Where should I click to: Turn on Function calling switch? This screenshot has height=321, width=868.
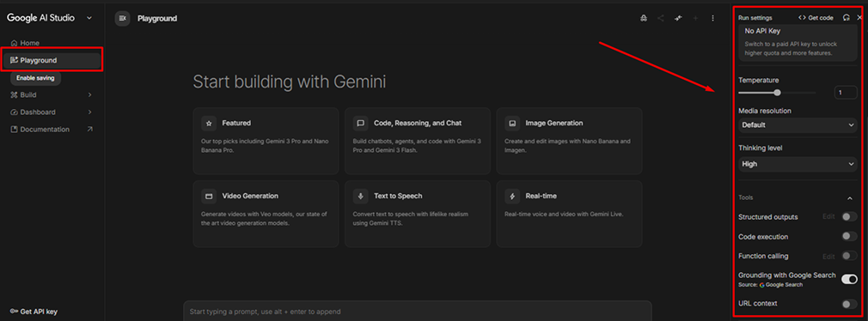[849, 256]
